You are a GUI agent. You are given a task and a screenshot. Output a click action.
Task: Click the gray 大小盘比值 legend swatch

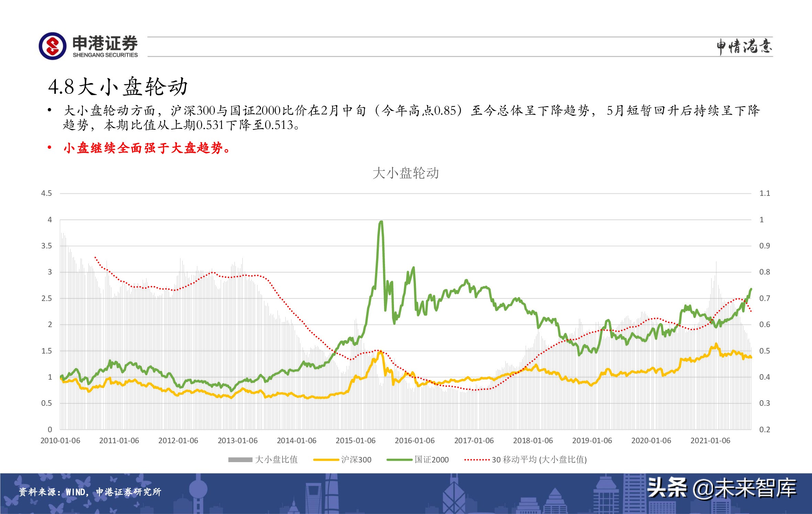240,460
